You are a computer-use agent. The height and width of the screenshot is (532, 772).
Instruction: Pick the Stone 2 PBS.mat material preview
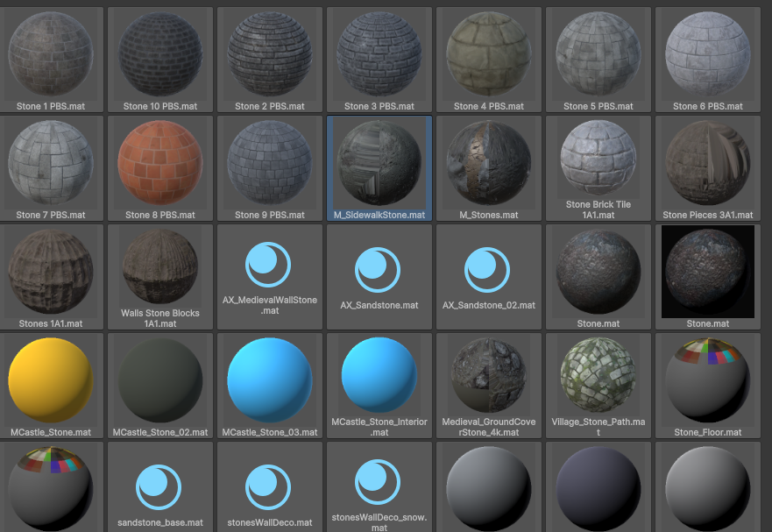click(270, 54)
